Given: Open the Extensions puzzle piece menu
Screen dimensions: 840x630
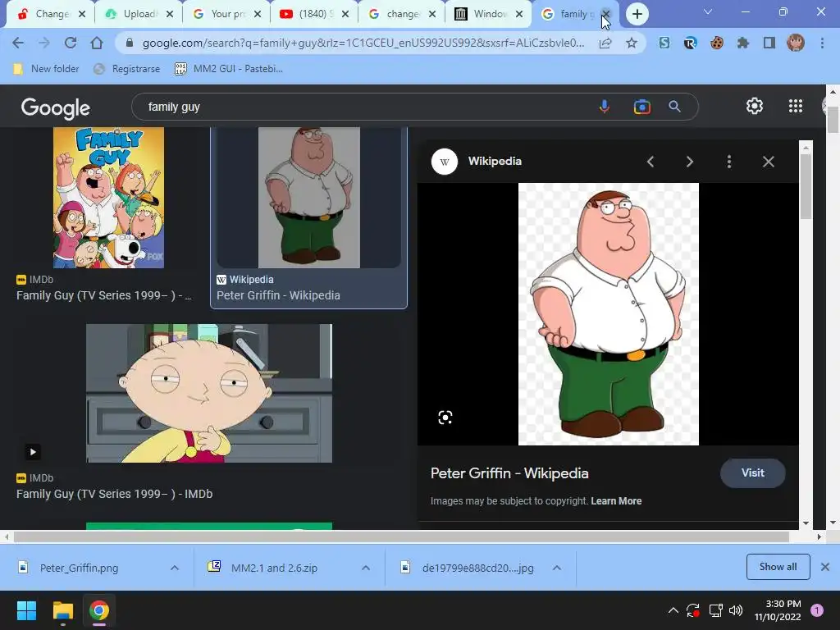Looking at the screenshot, I should click(x=743, y=43).
